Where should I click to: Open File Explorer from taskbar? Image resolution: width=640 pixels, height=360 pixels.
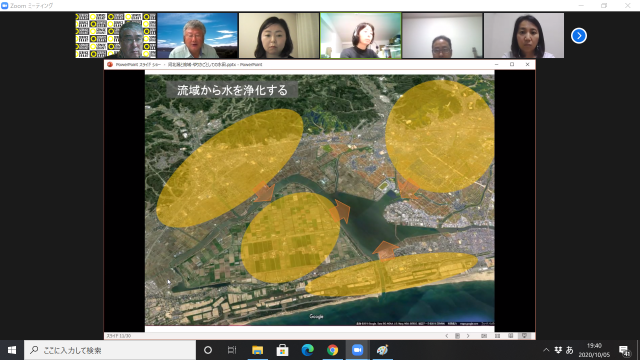(258, 350)
